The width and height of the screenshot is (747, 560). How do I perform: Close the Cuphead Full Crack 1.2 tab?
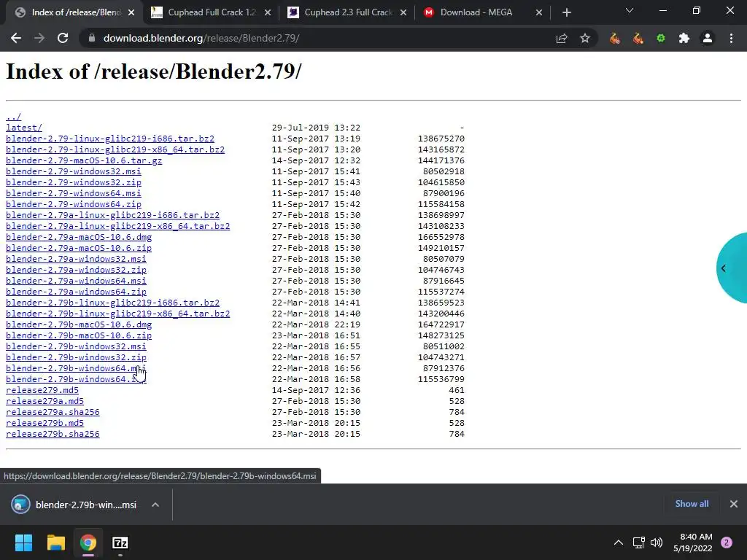pyautogui.click(x=268, y=12)
